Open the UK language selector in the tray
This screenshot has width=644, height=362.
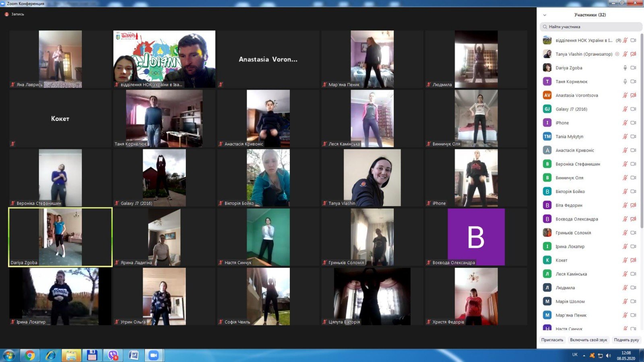(x=575, y=355)
